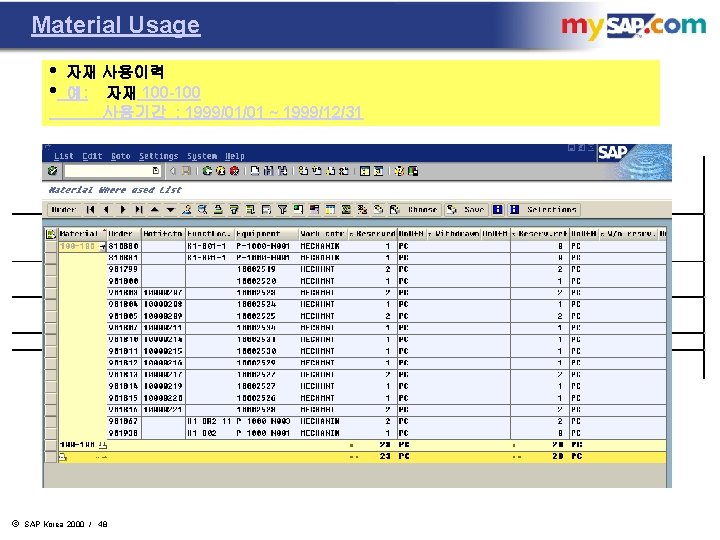Click the 1999/01/01 ~ 1999/12/31 period link
Image resolution: width=720 pixels, height=540 pixels.
274,112
